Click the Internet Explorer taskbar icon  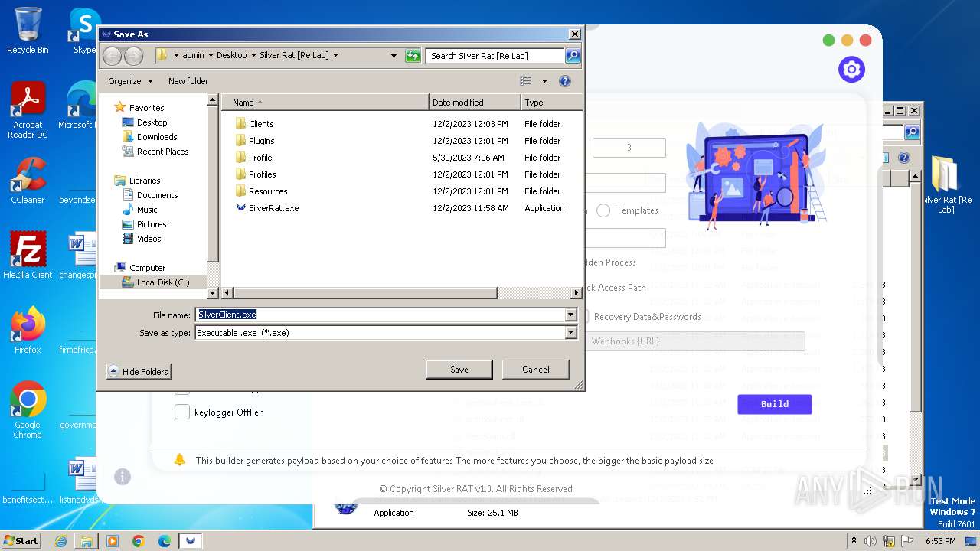pyautogui.click(x=60, y=541)
